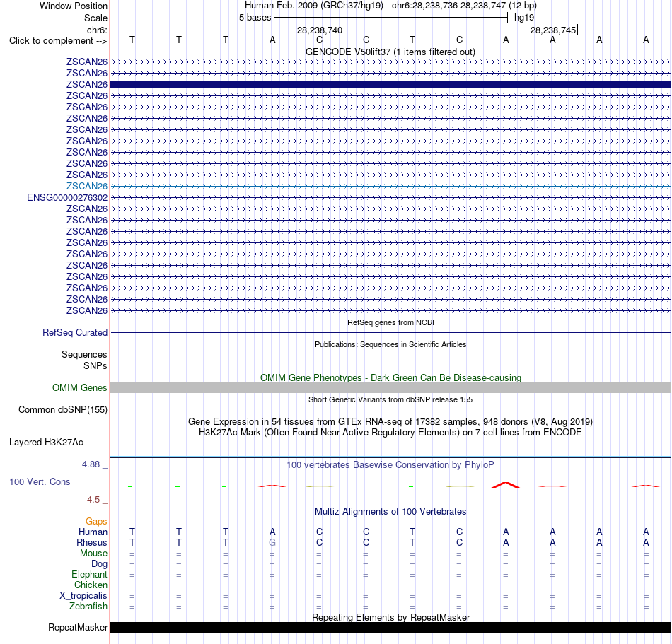Click the Sequences publications label
672x644 pixels.
(84, 355)
